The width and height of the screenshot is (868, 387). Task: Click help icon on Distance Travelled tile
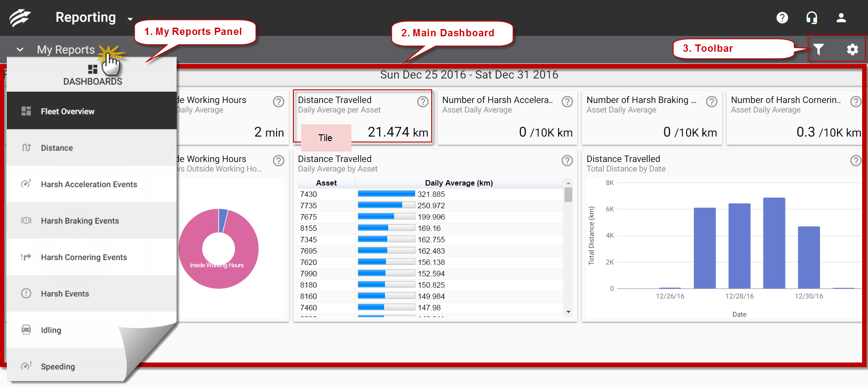423,102
